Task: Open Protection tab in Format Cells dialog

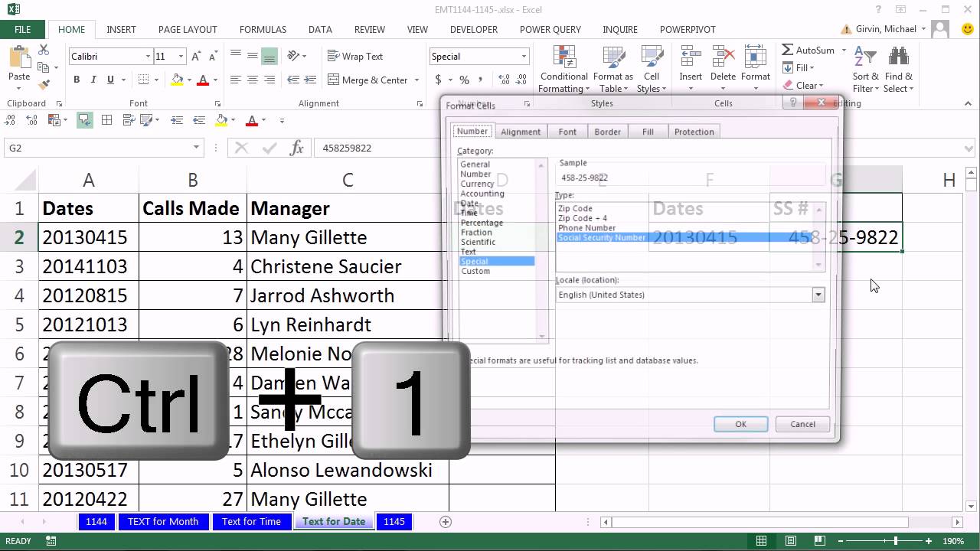Action: coord(694,132)
